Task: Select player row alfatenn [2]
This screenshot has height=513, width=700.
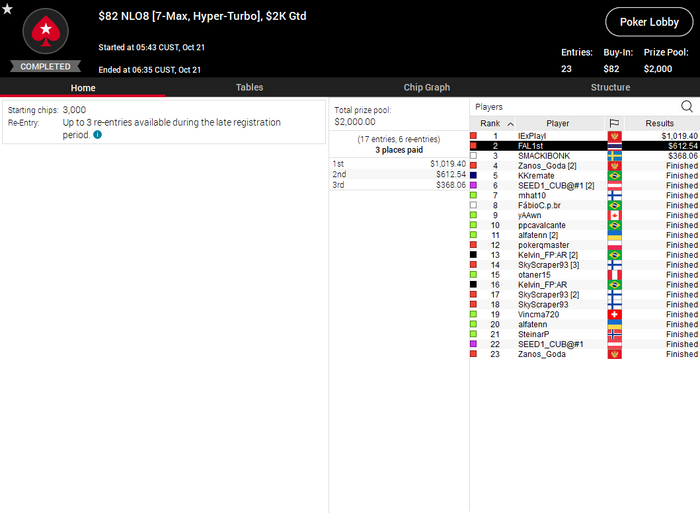Action: pyautogui.click(x=584, y=235)
